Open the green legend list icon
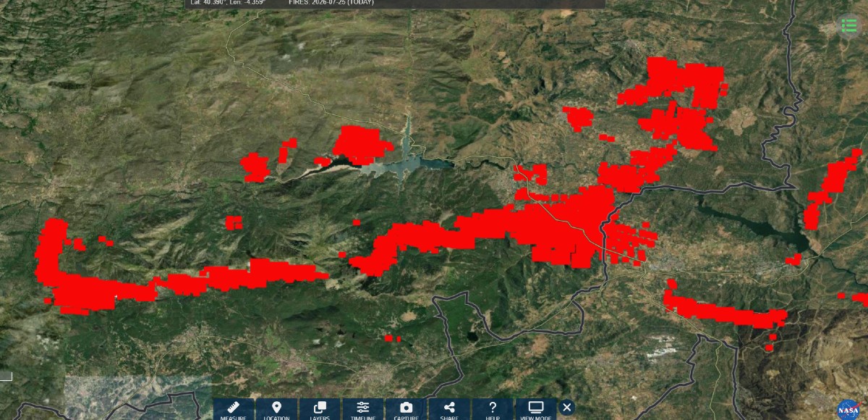 848,25
